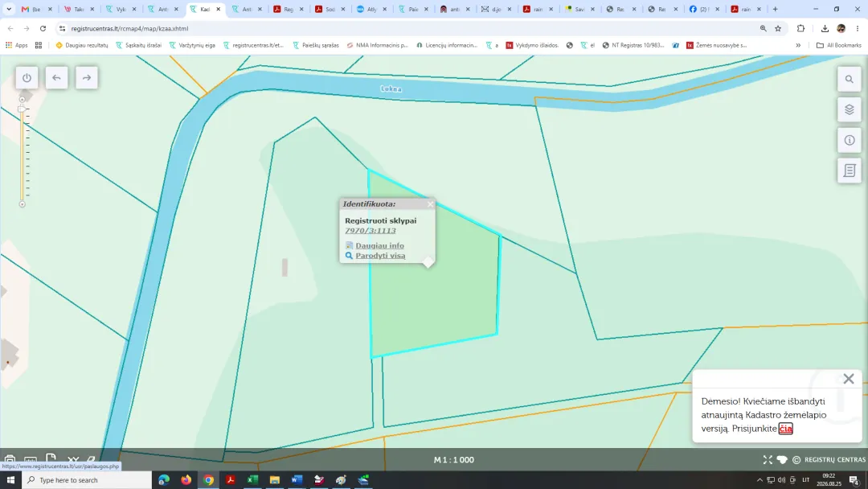Click the Lukna river label
The width and height of the screenshot is (868, 489).
pos(391,88)
